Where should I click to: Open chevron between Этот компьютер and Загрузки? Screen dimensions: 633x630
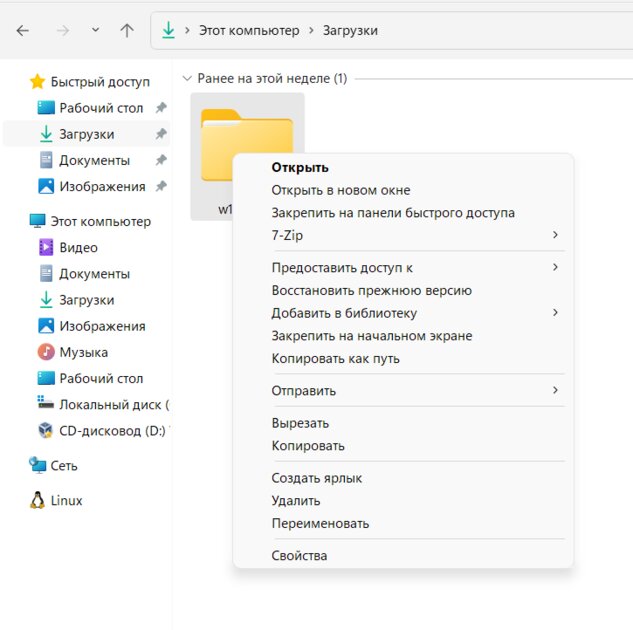coord(311,30)
